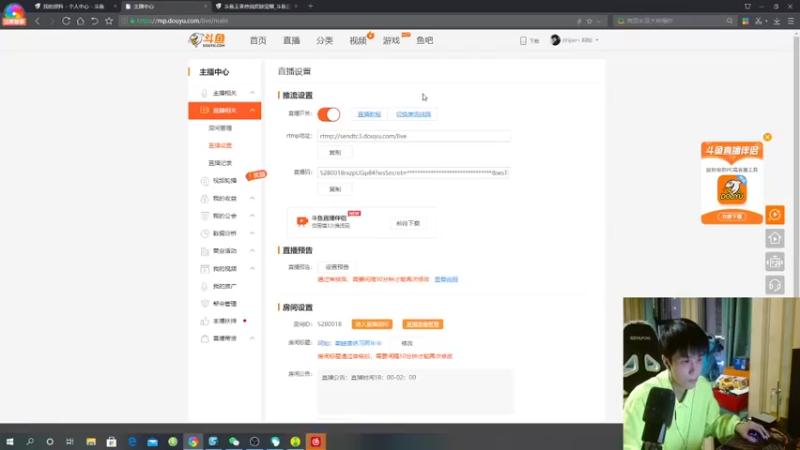This screenshot has width=800, height=450.
Task: Click the shield icon below 我的推广
Action: [x=205, y=304]
